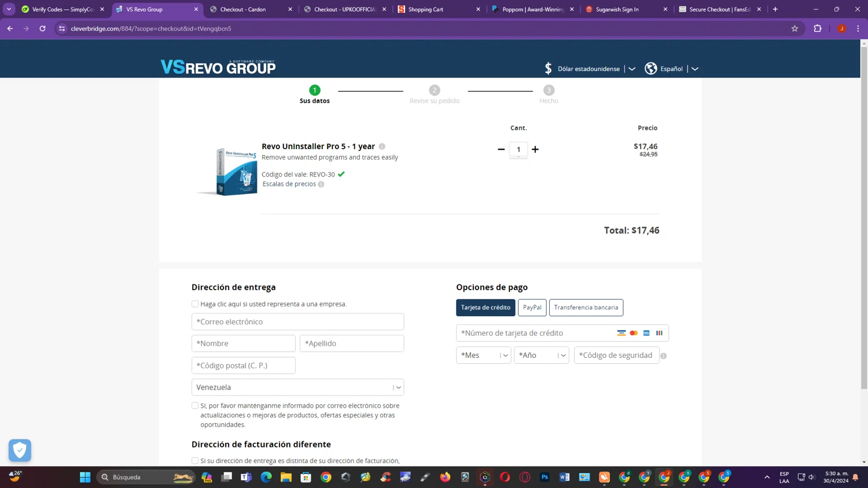Open Firefox from taskbar
The height and width of the screenshot is (488, 868).
click(445, 477)
